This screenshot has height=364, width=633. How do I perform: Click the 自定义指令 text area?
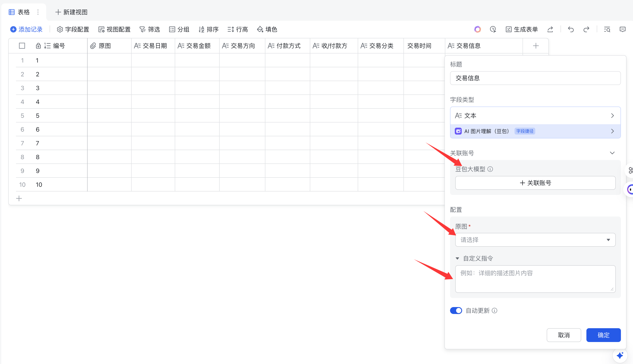point(535,279)
